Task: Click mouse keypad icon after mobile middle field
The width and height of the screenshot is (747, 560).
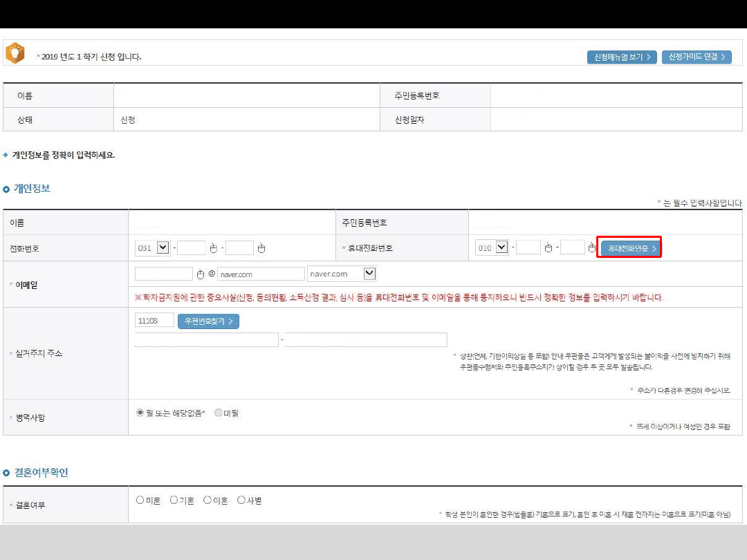Action: [x=548, y=248]
